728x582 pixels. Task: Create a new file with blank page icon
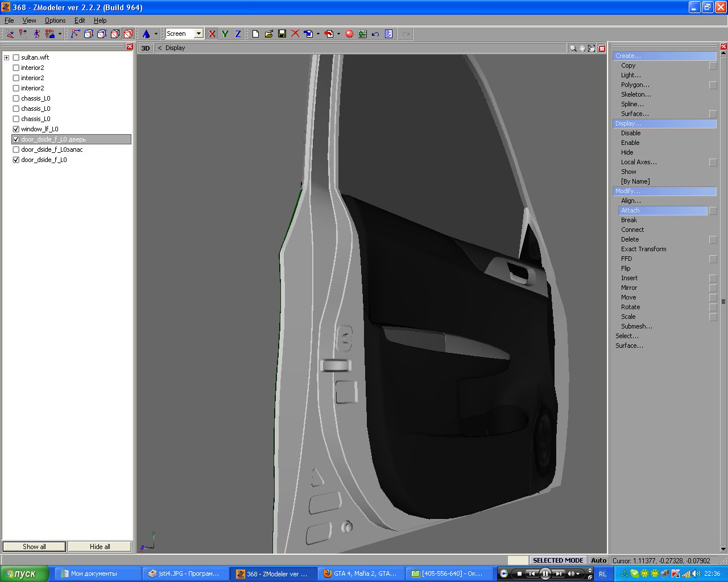255,34
